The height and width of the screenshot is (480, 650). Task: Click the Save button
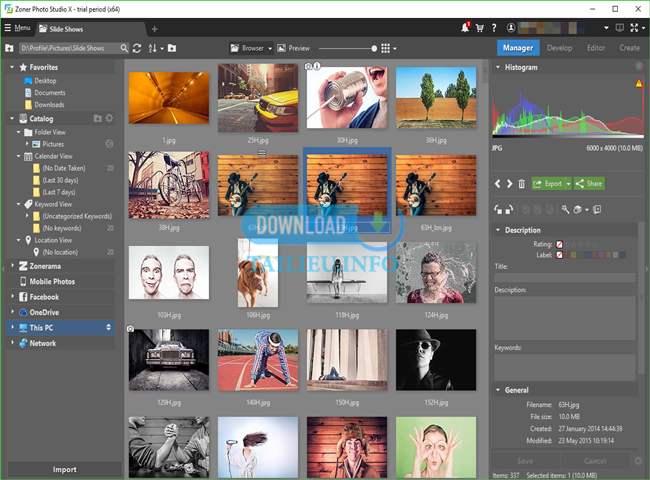[x=525, y=461]
